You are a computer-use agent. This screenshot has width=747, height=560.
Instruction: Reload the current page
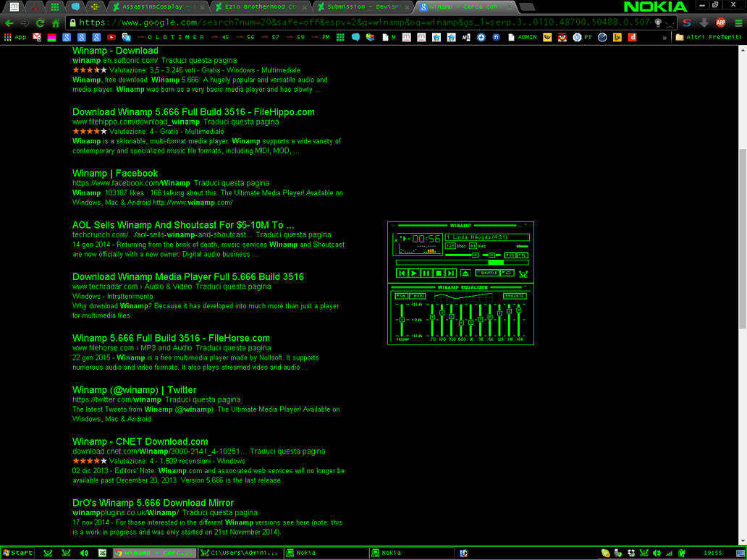click(x=40, y=23)
